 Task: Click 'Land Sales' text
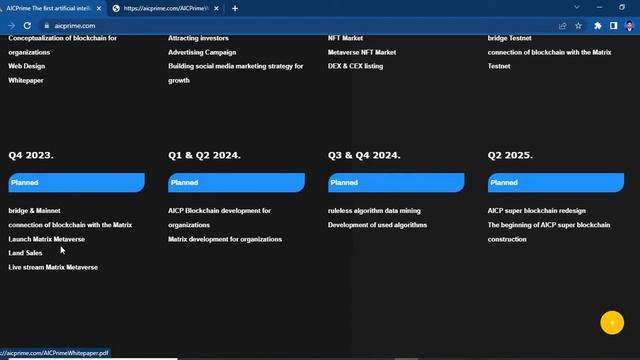tap(25, 253)
